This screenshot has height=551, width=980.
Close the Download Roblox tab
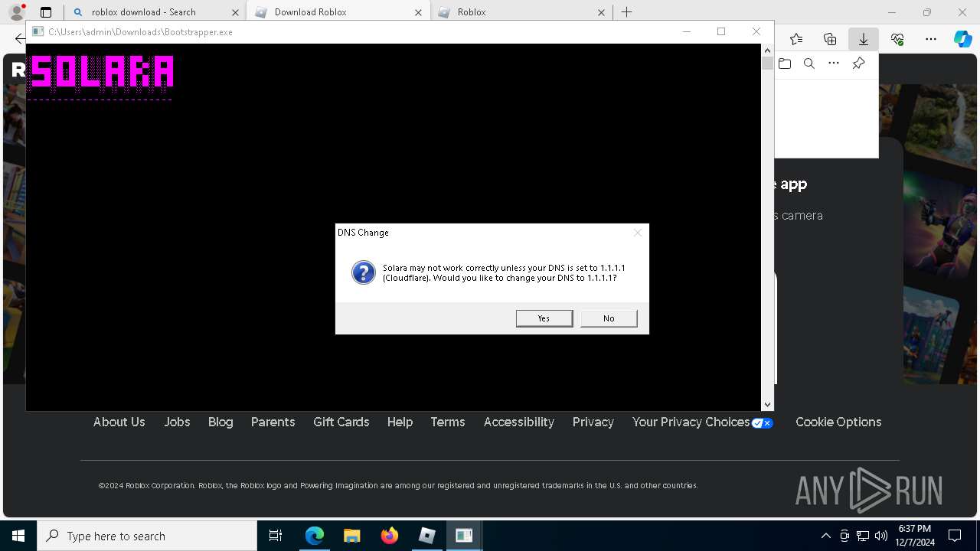418,12
